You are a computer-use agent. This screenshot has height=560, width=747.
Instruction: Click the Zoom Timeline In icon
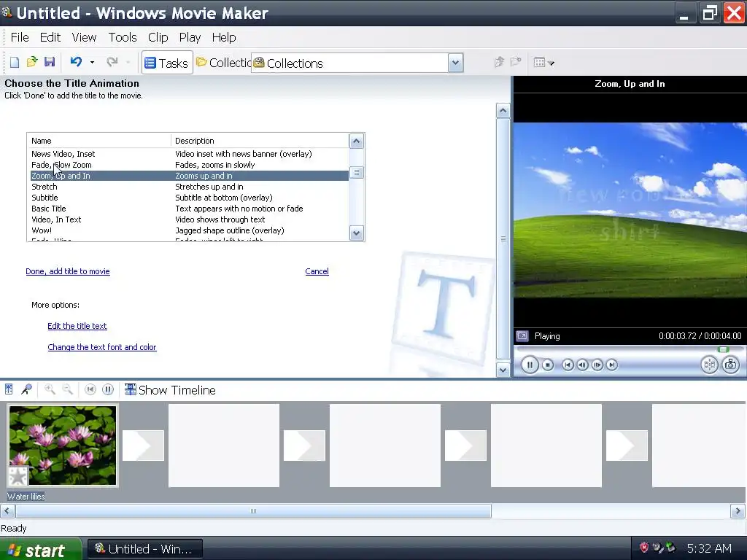50,389
